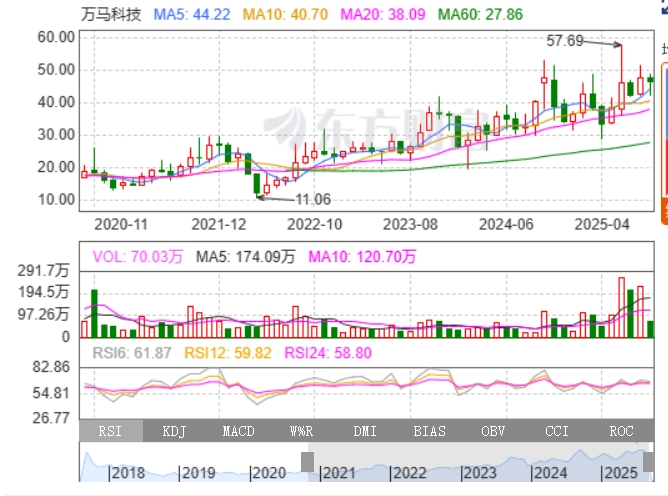
Task: Click the 291.7万 volume axis label
Action: click(43, 271)
